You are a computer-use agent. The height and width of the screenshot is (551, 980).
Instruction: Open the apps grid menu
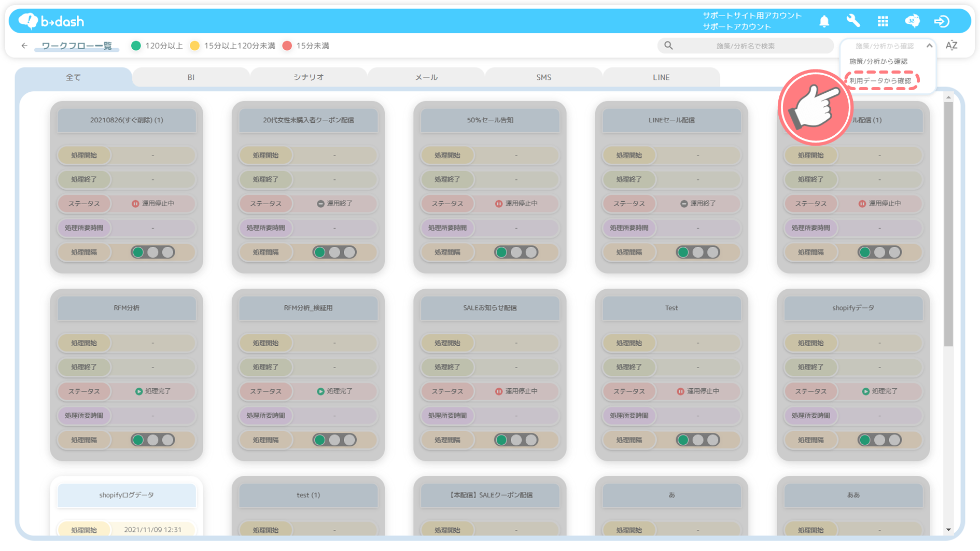(x=883, y=21)
